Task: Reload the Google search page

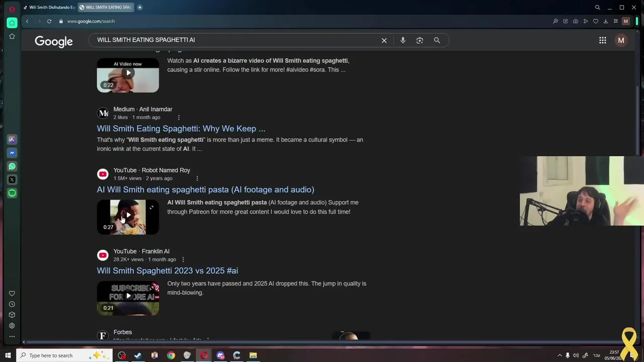Action: tap(49, 21)
